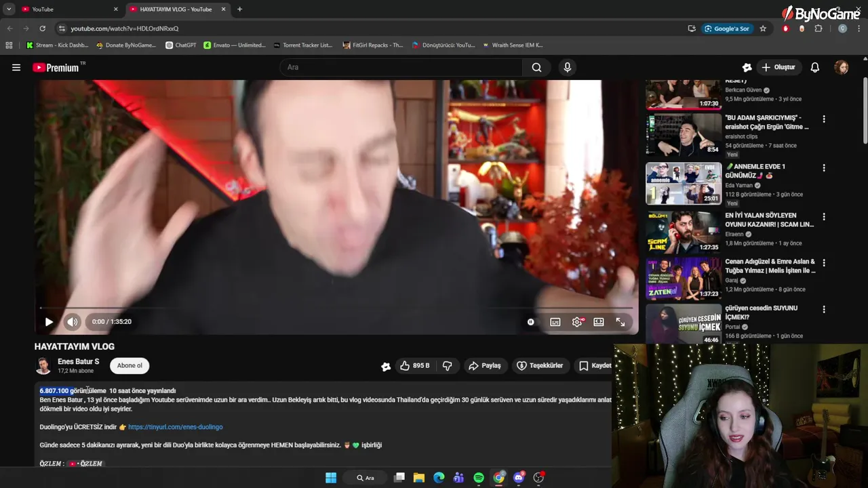Open the Chrome profile icon

[x=842, y=28]
